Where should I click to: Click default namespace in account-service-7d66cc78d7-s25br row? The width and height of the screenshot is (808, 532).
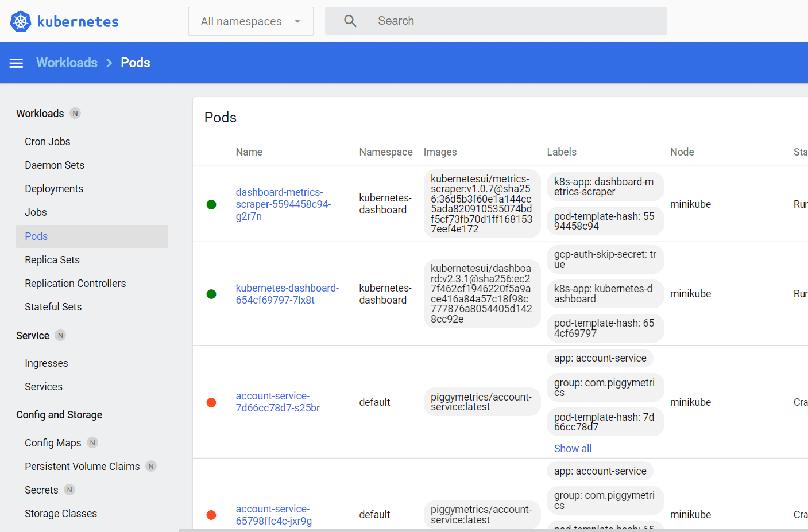(x=374, y=402)
